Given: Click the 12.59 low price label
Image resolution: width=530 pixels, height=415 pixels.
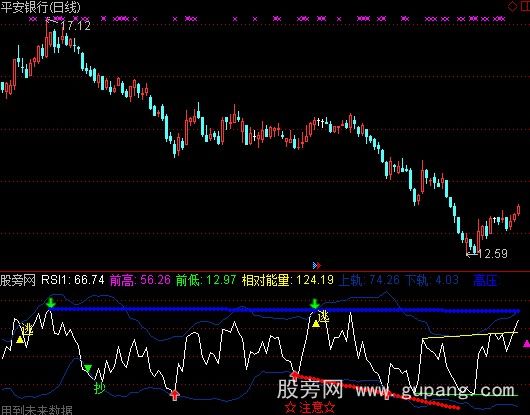Looking at the screenshot, I should tap(493, 253).
